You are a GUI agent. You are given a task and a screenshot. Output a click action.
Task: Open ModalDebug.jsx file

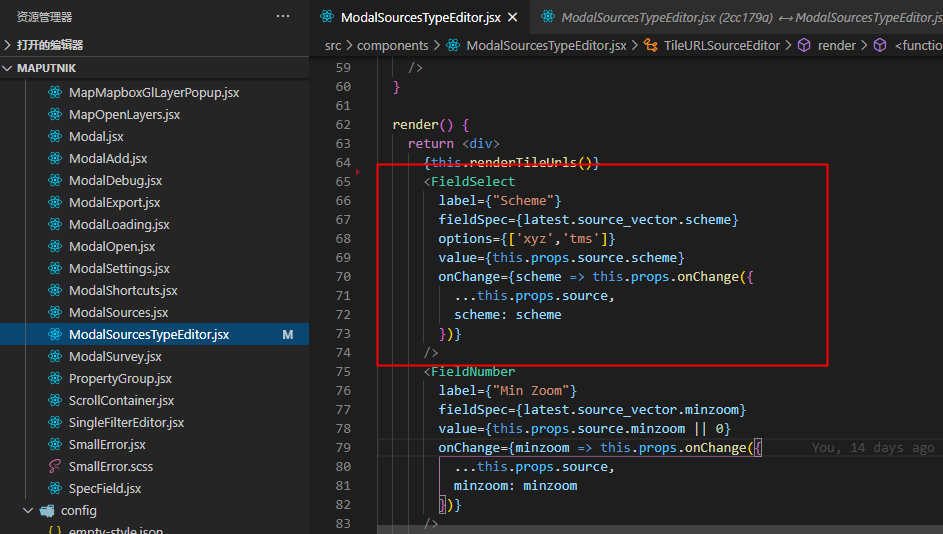[x=115, y=180]
